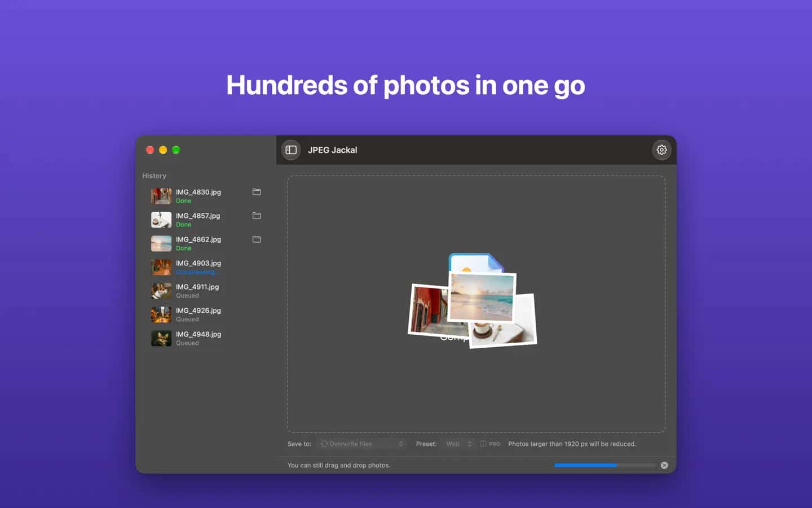Select the file name IMG_4926.jpg
The height and width of the screenshot is (508, 812).
coord(198,310)
